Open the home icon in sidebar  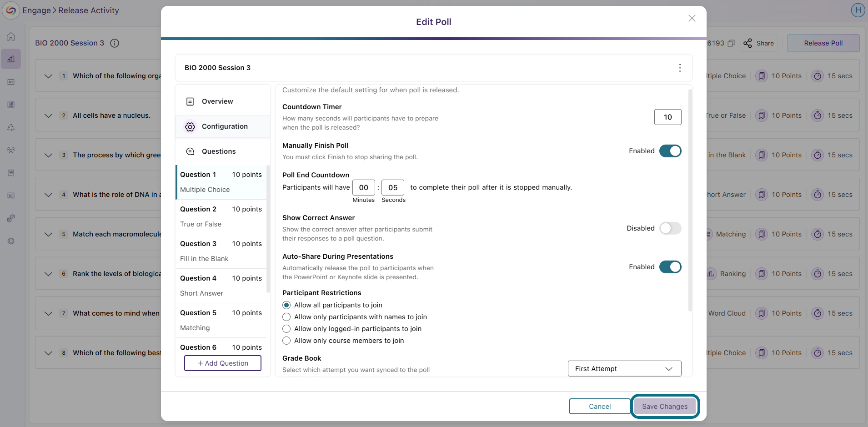coord(11,36)
